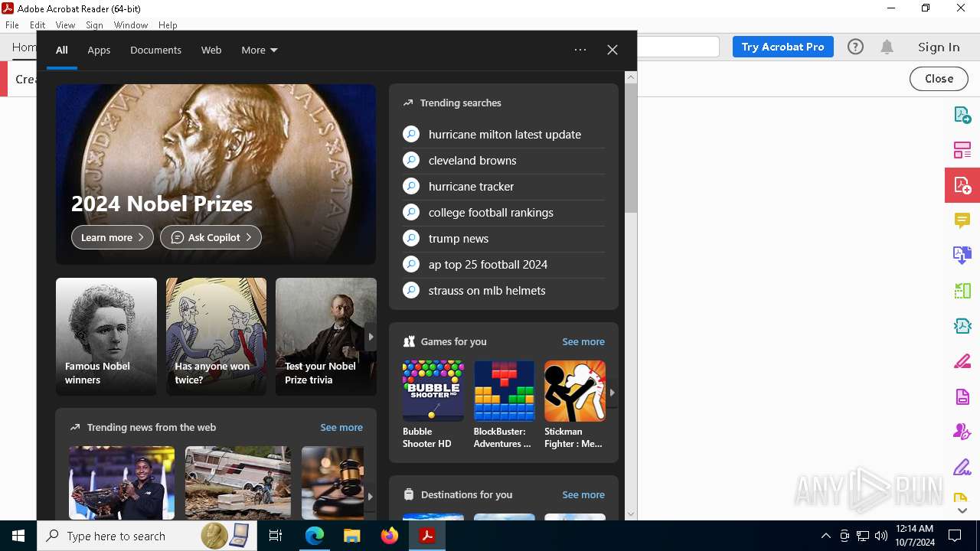See more Trending news from the web

pyautogui.click(x=341, y=427)
